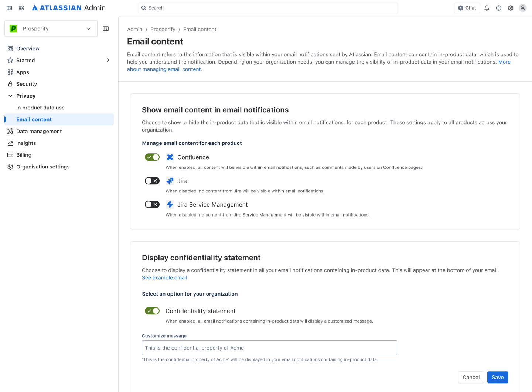Image resolution: width=532 pixels, height=392 pixels.
Task: Click the star icon next to Starred
Action: click(x=10, y=60)
